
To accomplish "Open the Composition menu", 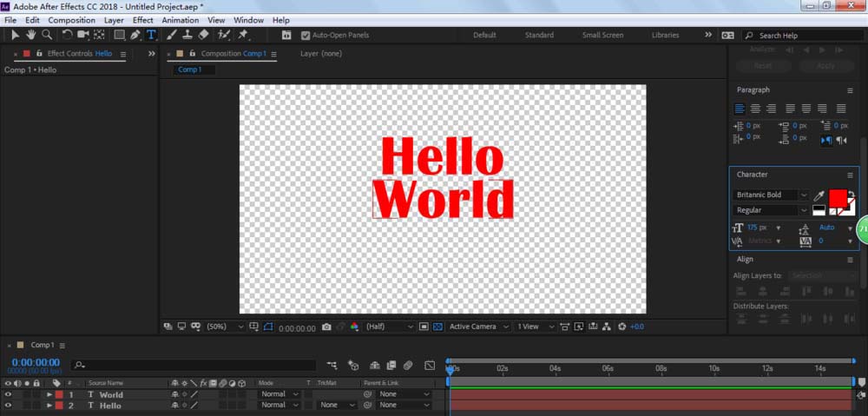I will (71, 20).
